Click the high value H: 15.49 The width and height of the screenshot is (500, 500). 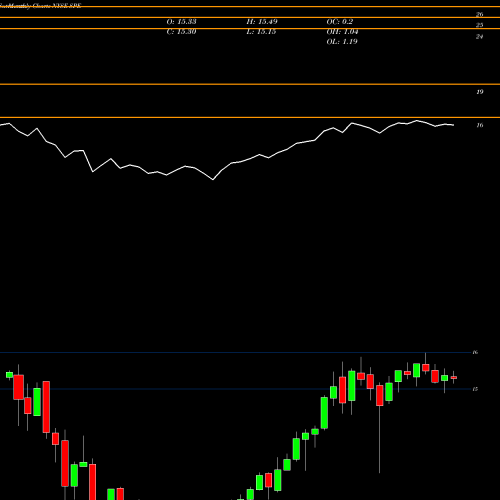pyautogui.click(x=262, y=22)
